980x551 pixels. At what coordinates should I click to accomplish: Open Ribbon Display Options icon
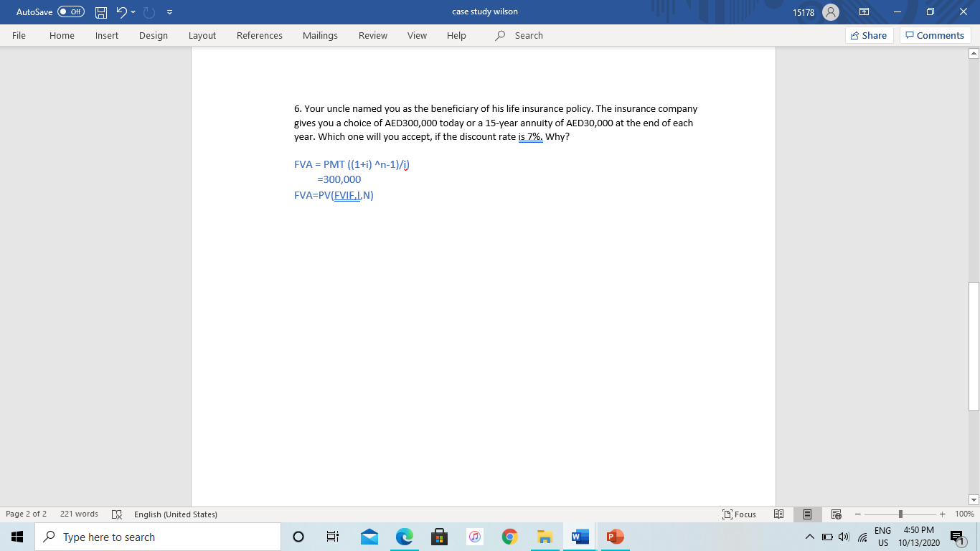pyautogui.click(x=864, y=11)
